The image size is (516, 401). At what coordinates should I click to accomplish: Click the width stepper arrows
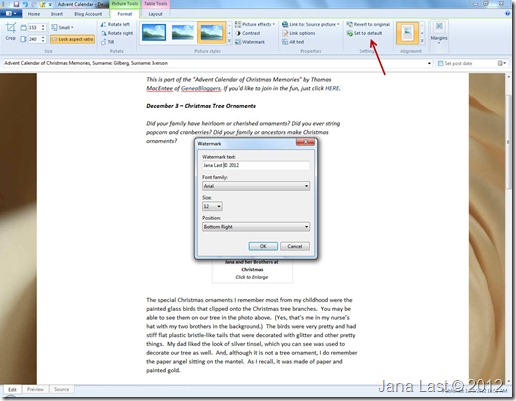43,27
